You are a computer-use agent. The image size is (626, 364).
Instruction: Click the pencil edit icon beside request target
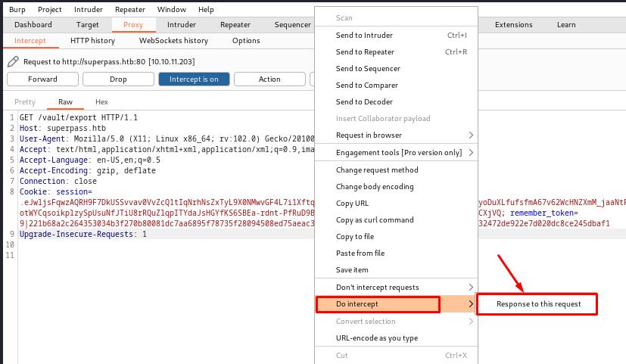[13, 61]
